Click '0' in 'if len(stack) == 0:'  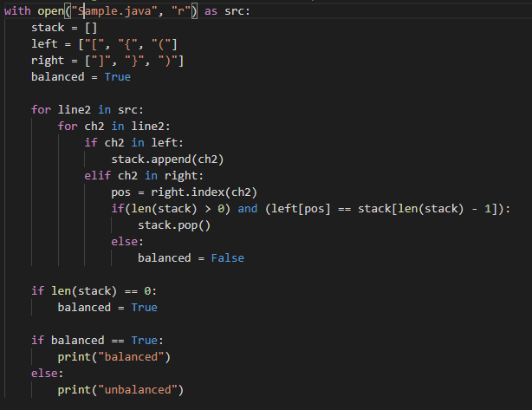[x=147, y=291]
